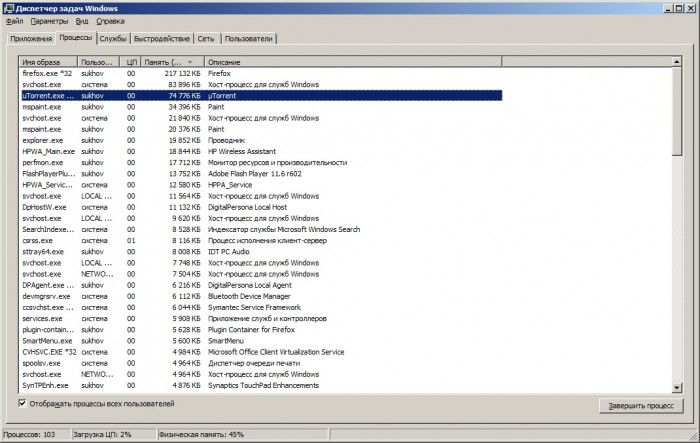This screenshot has height=443, width=700.
Task: Select the HPWA_Servic... process
Action: 261,185
